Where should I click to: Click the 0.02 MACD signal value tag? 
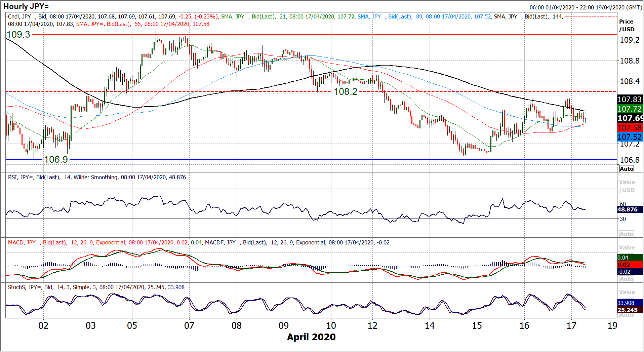tap(630, 265)
